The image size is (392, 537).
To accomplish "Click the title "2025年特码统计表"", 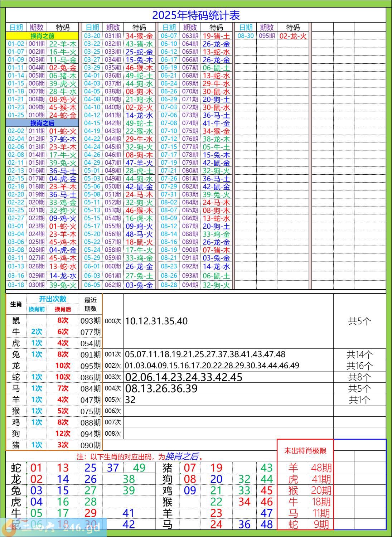I will pyautogui.click(x=196, y=15).
